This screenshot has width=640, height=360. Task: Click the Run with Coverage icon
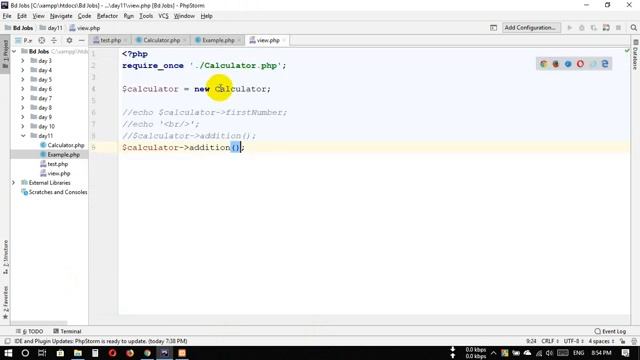pos(593,28)
